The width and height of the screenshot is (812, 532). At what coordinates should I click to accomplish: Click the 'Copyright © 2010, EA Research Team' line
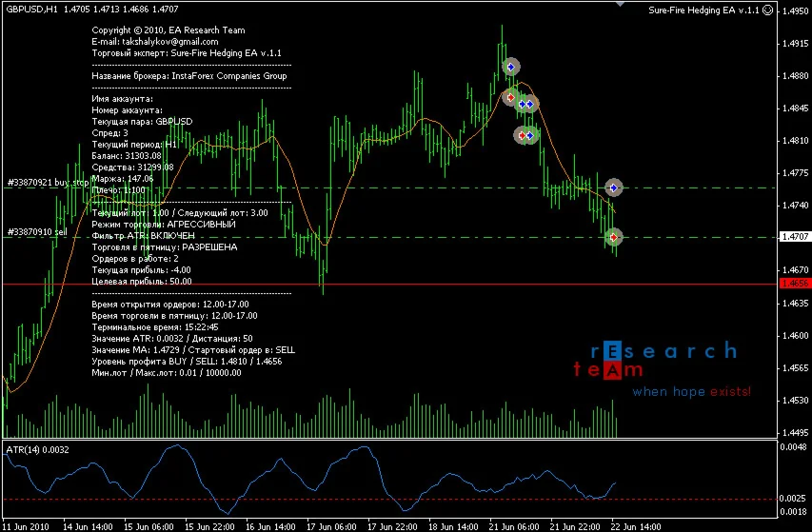(x=168, y=30)
